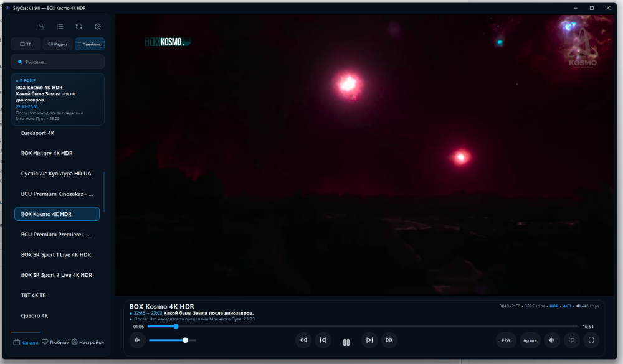Select BOX Kosmo 4K HDR in channel list

point(57,214)
